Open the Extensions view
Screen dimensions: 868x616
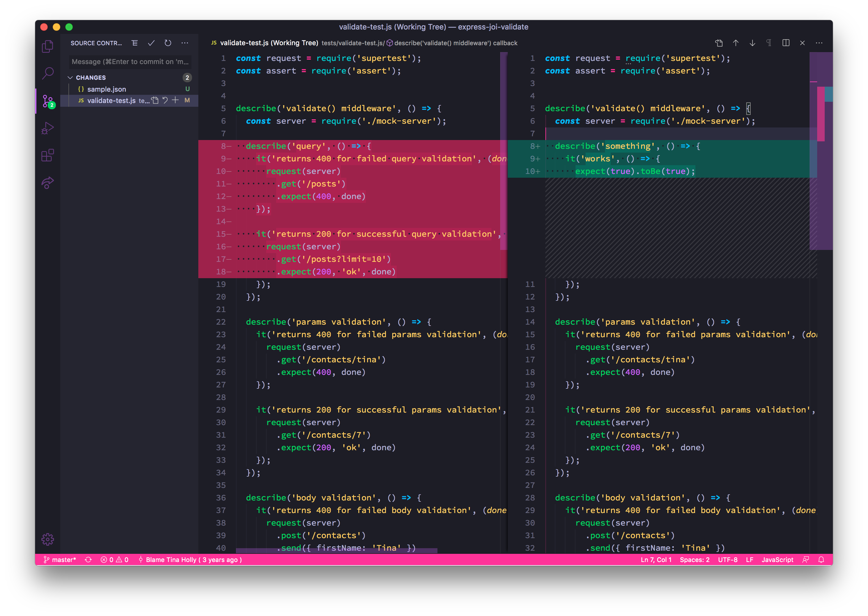point(47,155)
